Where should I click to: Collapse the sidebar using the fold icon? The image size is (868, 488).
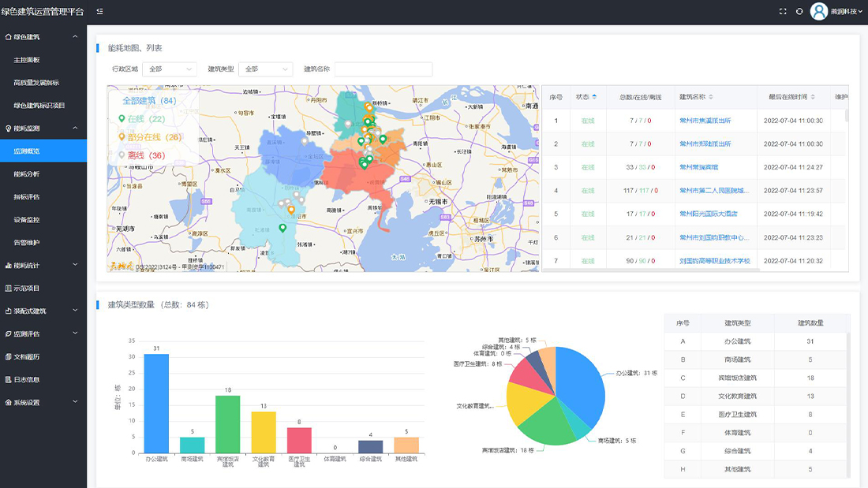(x=99, y=12)
